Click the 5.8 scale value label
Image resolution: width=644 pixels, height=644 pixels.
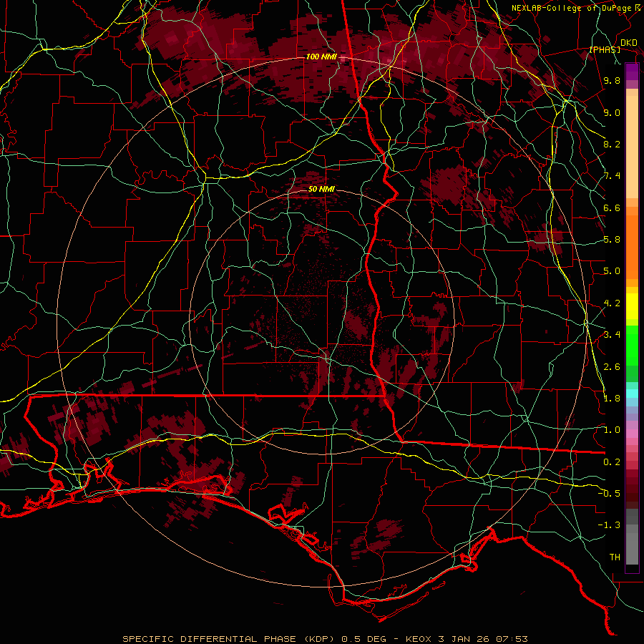(612, 240)
